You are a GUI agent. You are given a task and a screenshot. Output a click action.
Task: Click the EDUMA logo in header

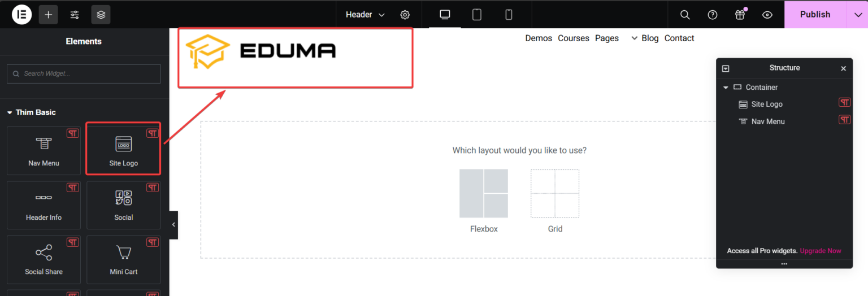coord(261,51)
